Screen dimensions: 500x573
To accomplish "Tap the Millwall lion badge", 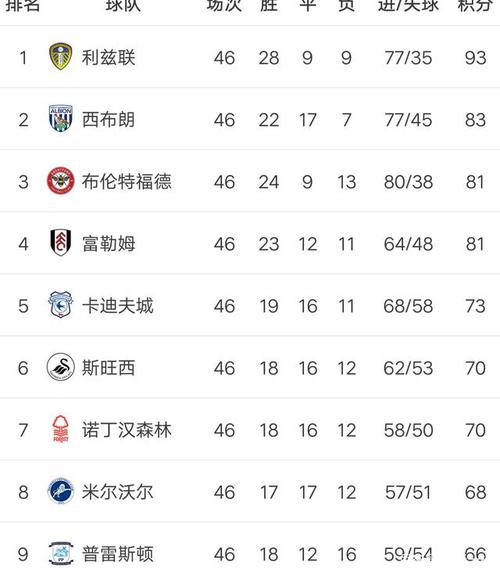I will point(61,491).
